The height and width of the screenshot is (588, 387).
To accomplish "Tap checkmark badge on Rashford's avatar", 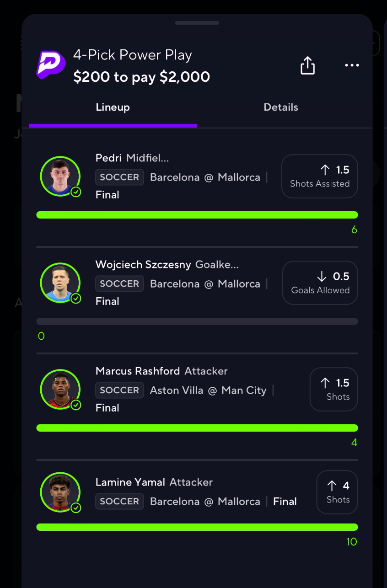I will point(76,405).
